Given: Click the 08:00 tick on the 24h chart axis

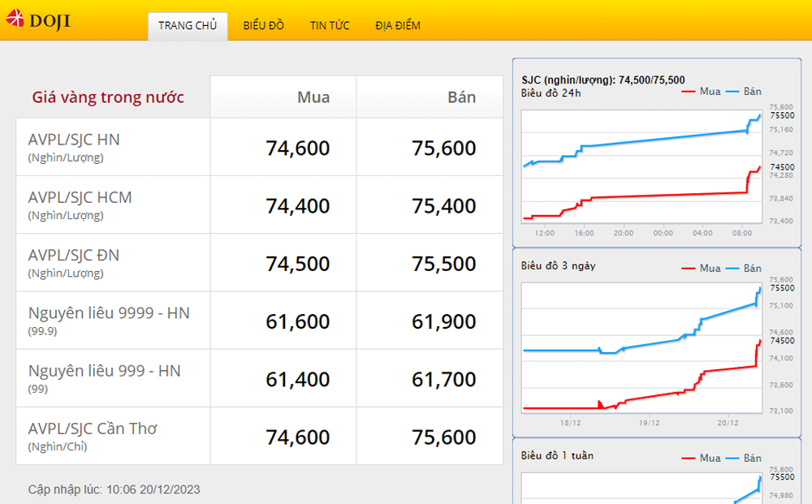Looking at the screenshot, I should point(742,234).
